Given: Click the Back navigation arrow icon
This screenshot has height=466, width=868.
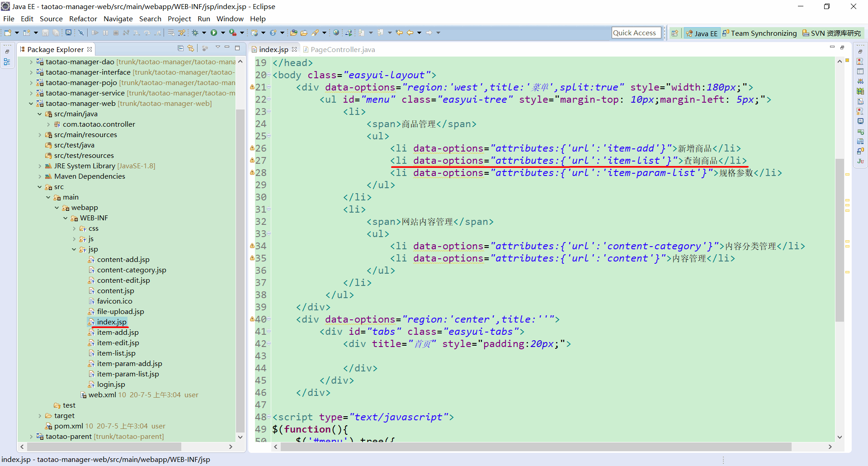Looking at the screenshot, I should [410, 33].
